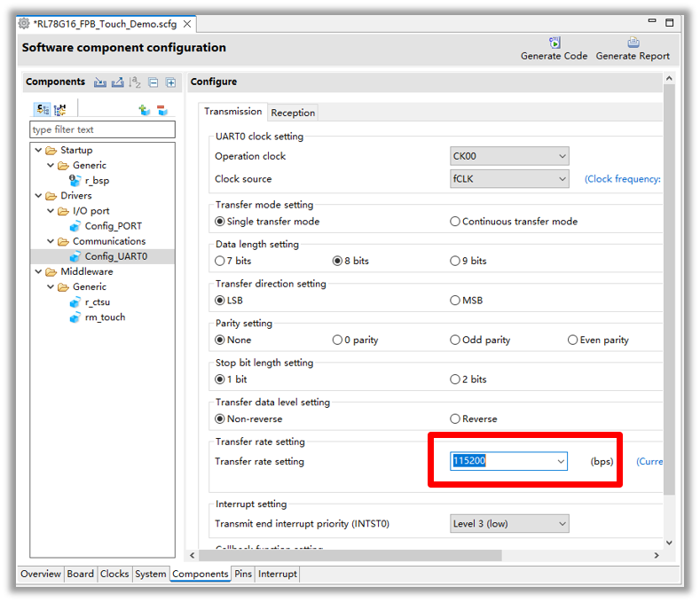Collapse all components with the minus icon

point(153,82)
